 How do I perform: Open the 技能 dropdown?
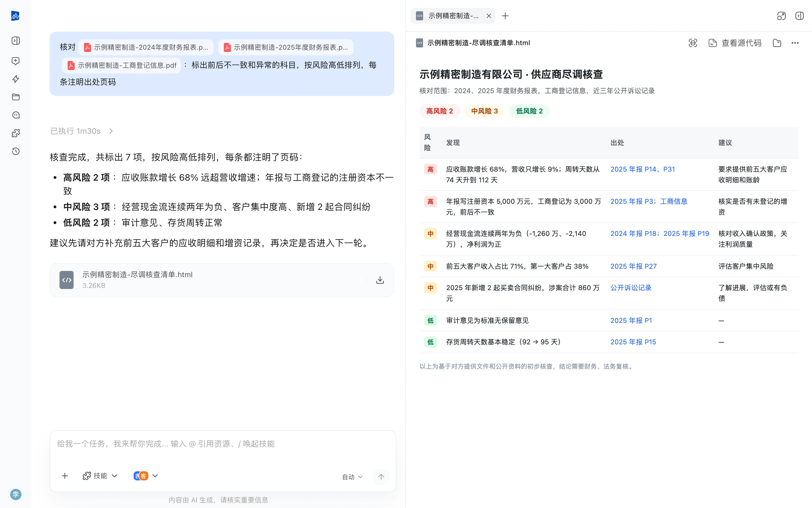coord(100,476)
